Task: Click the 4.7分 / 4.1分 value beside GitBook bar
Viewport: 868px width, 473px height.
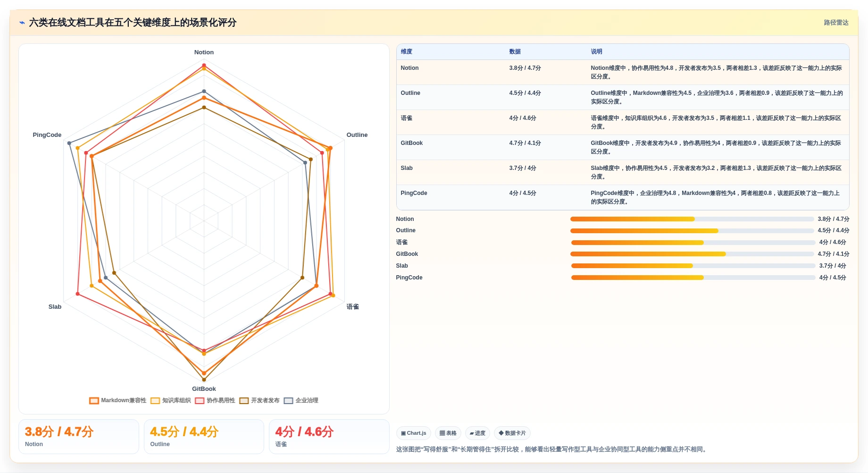Action: click(834, 254)
